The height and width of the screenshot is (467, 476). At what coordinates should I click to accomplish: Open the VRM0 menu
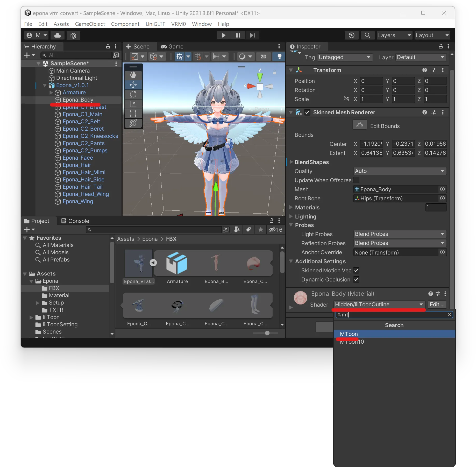[x=179, y=24]
